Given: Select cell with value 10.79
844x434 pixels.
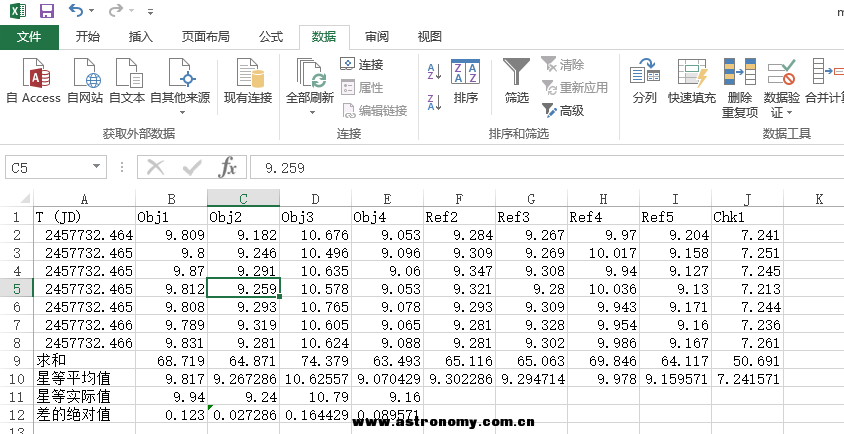Looking at the screenshot, I should [x=315, y=396].
